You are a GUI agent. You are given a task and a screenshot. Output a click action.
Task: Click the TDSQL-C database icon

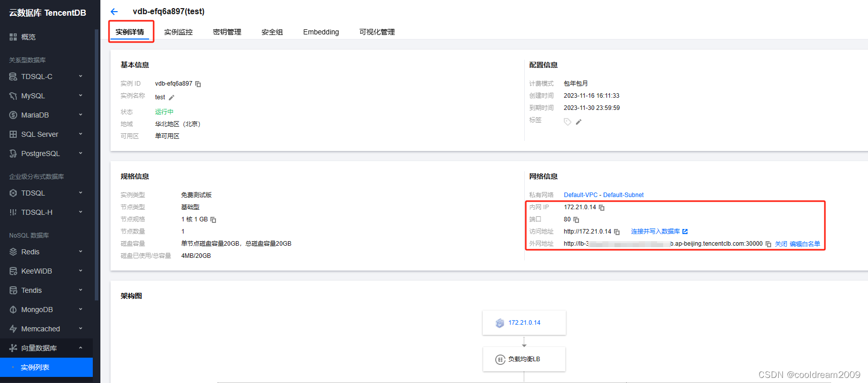pyautogui.click(x=13, y=76)
